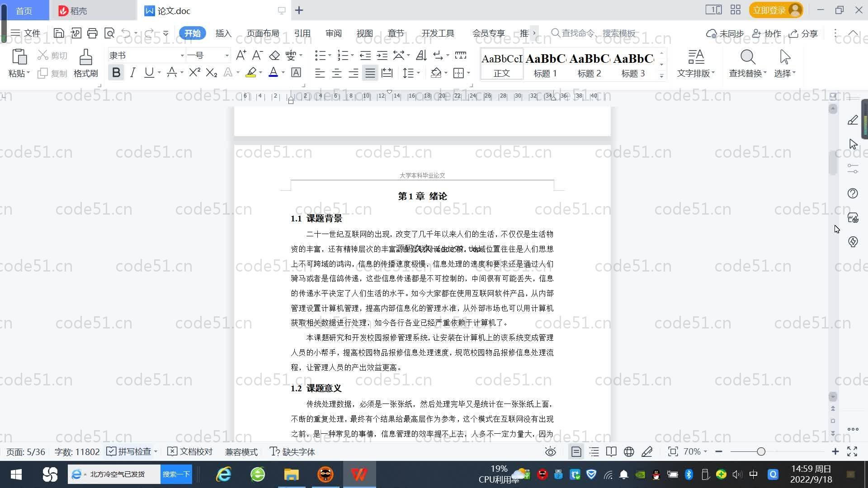The width and height of the screenshot is (868, 488).
Task: Click the Print icon in quick toolbar
Action: point(92,33)
